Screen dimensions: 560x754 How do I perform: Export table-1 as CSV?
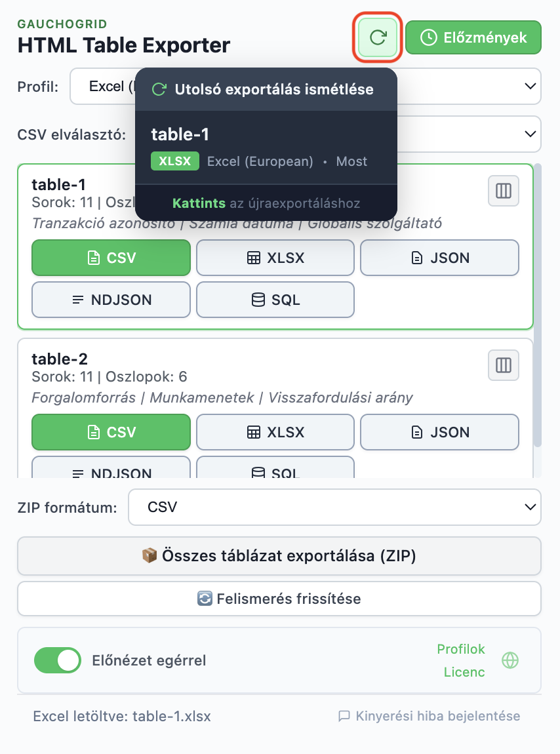[x=111, y=258]
